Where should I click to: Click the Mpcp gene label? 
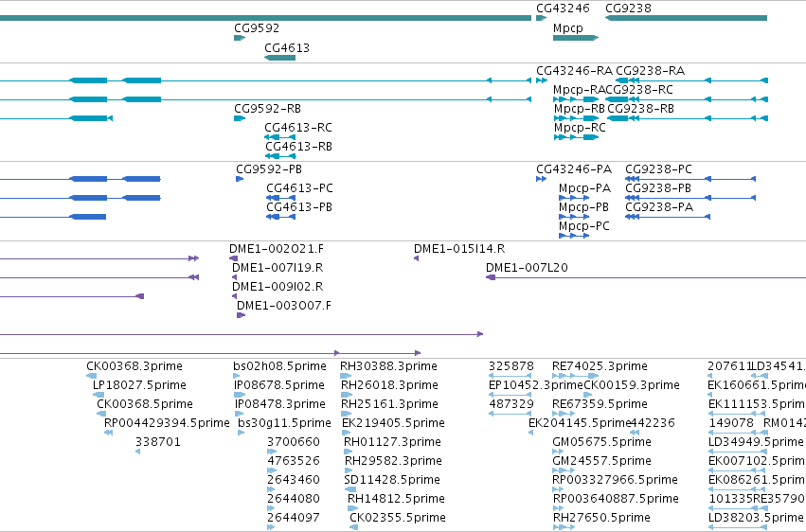pos(568,28)
